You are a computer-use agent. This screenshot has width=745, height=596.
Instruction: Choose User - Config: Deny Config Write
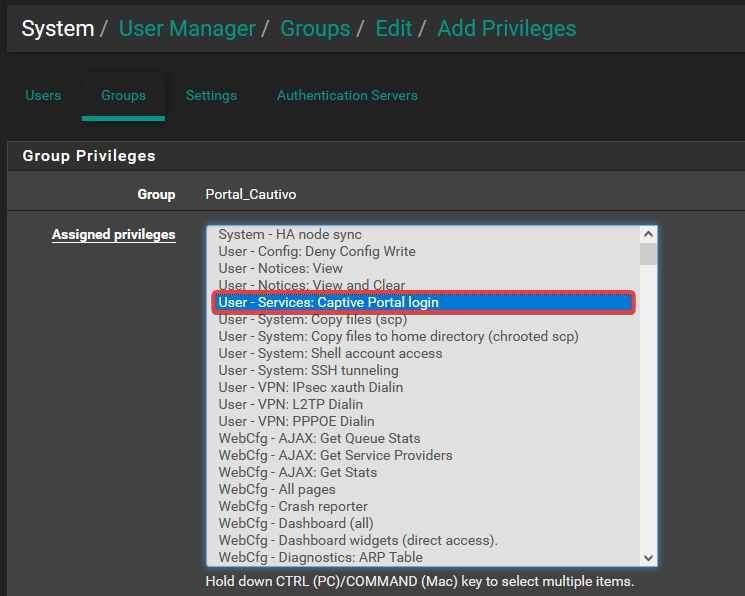point(317,251)
